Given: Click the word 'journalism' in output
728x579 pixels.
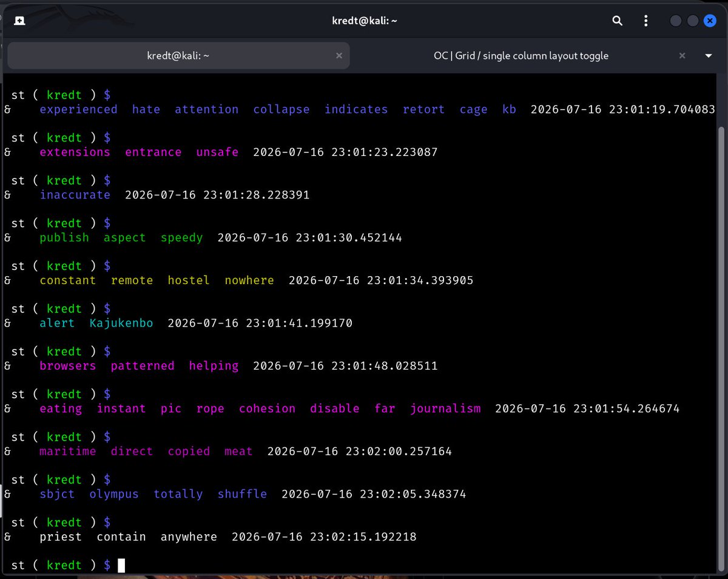Looking at the screenshot, I should [445, 408].
